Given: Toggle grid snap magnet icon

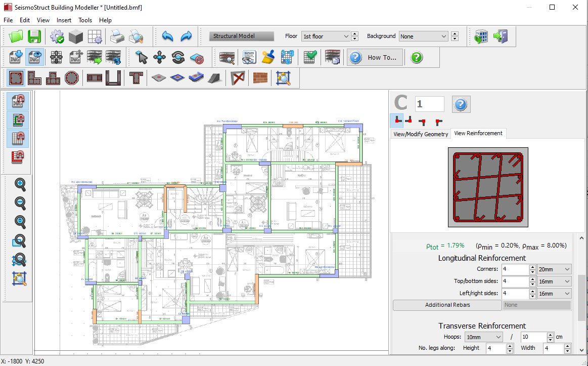Looking at the screenshot, I should click(x=18, y=139).
